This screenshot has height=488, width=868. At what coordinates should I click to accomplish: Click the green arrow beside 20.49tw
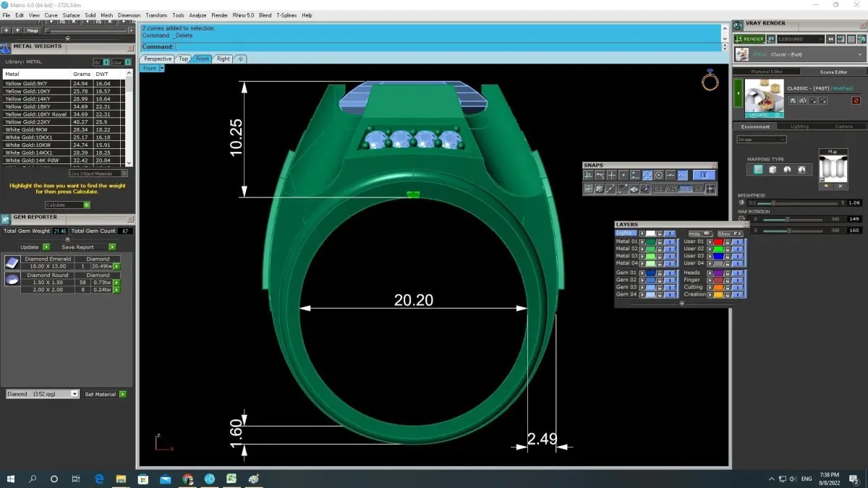116,267
